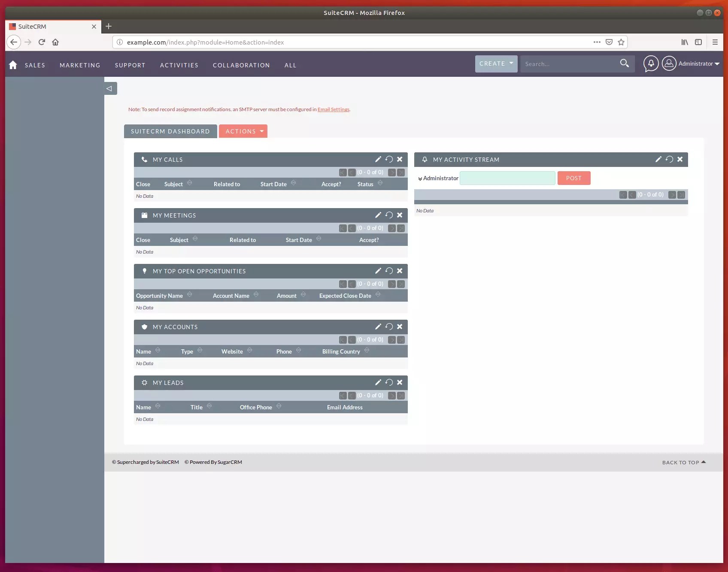Refresh the My Activity Stream dashlet
The image size is (728, 572).
pyautogui.click(x=669, y=159)
